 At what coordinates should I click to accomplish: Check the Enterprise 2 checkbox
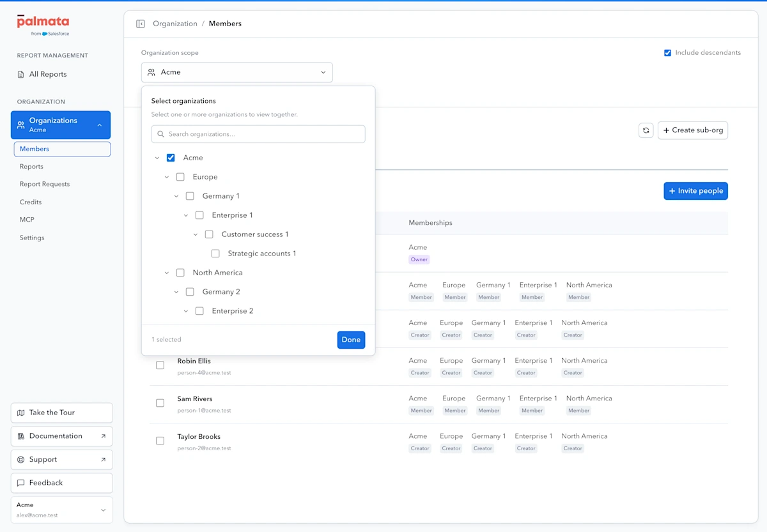199,311
